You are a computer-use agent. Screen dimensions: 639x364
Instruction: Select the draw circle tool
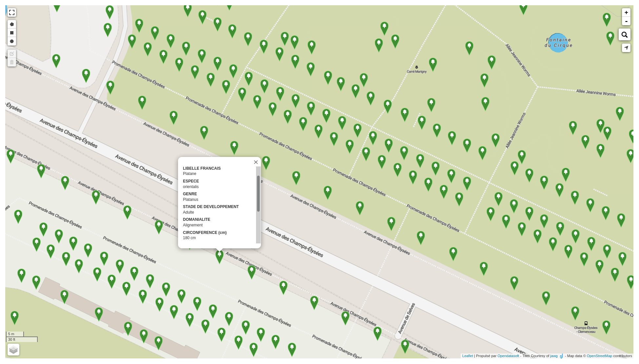pos(12,41)
